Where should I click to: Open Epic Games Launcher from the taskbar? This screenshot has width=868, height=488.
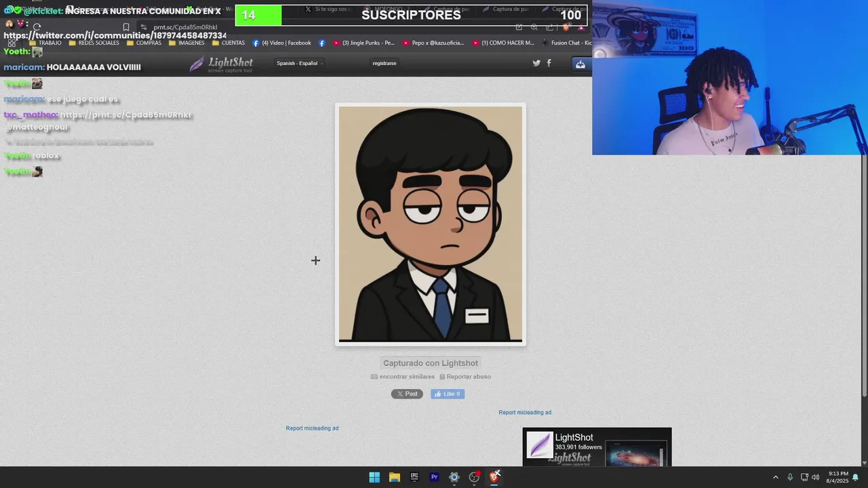tap(414, 477)
